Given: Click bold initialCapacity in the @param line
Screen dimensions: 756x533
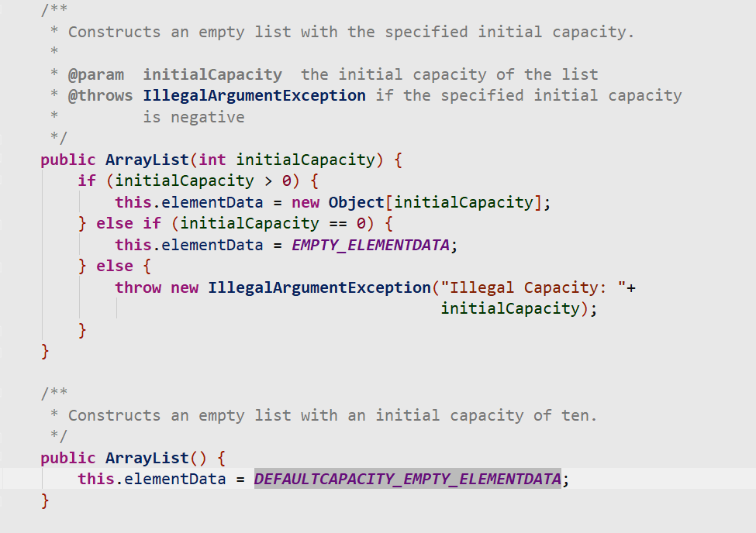Looking at the screenshot, I should (x=212, y=74).
